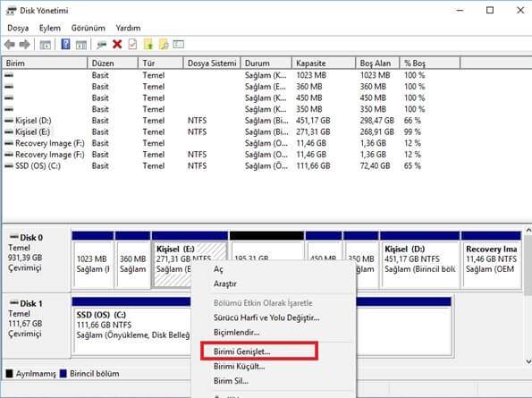Viewport: 532px width, 398px height.
Task: Sort by the Tür column header
Action: [x=161, y=64]
